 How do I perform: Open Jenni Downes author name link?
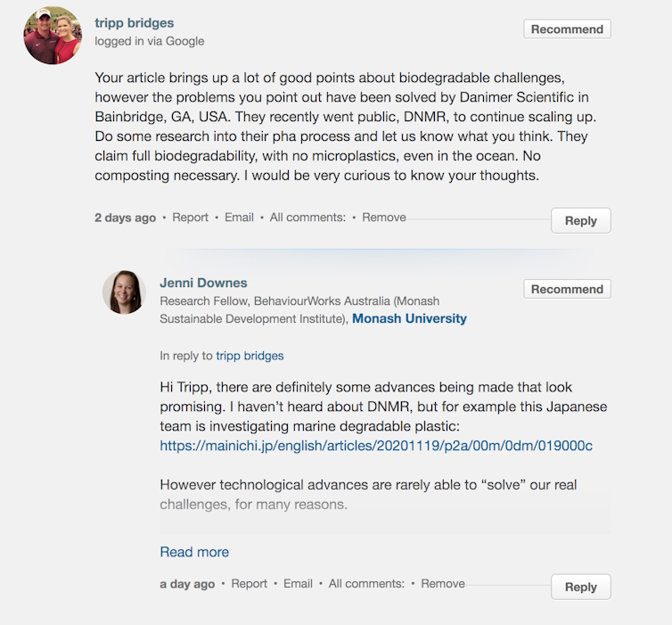[203, 283]
